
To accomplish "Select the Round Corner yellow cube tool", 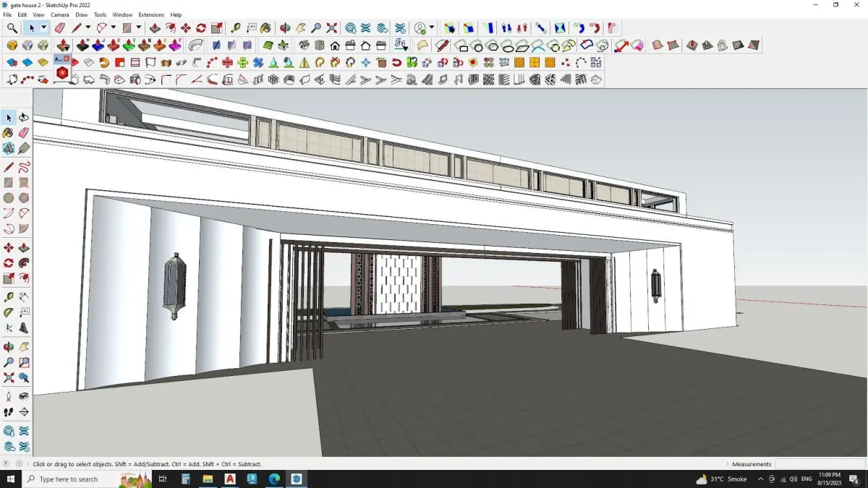I will [x=12, y=45].
